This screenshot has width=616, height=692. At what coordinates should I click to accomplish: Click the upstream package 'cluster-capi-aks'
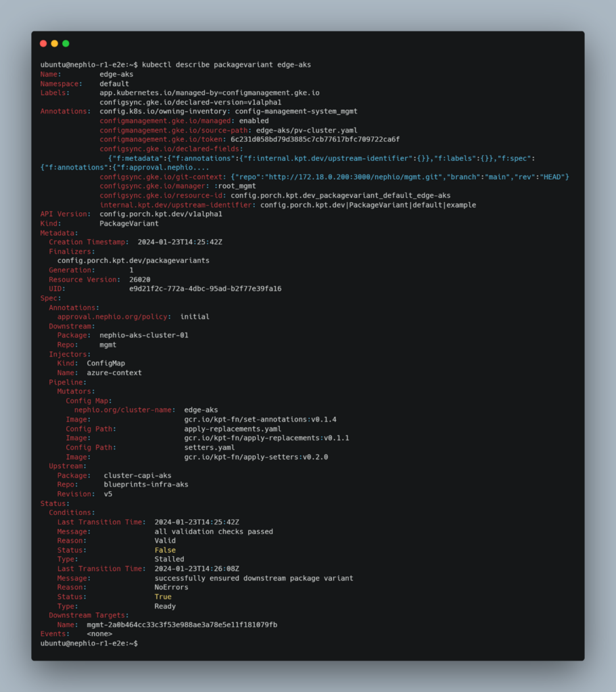coord(137,476)
